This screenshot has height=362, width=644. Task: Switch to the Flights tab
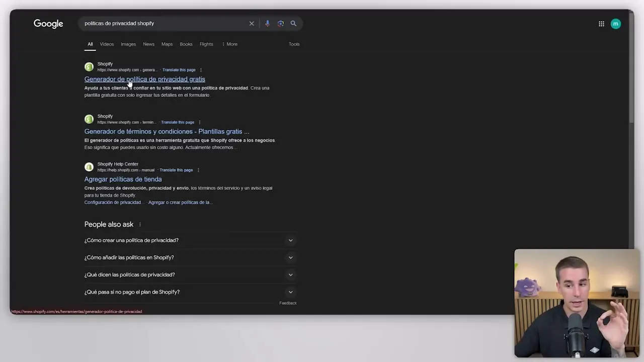pos(206,44)
